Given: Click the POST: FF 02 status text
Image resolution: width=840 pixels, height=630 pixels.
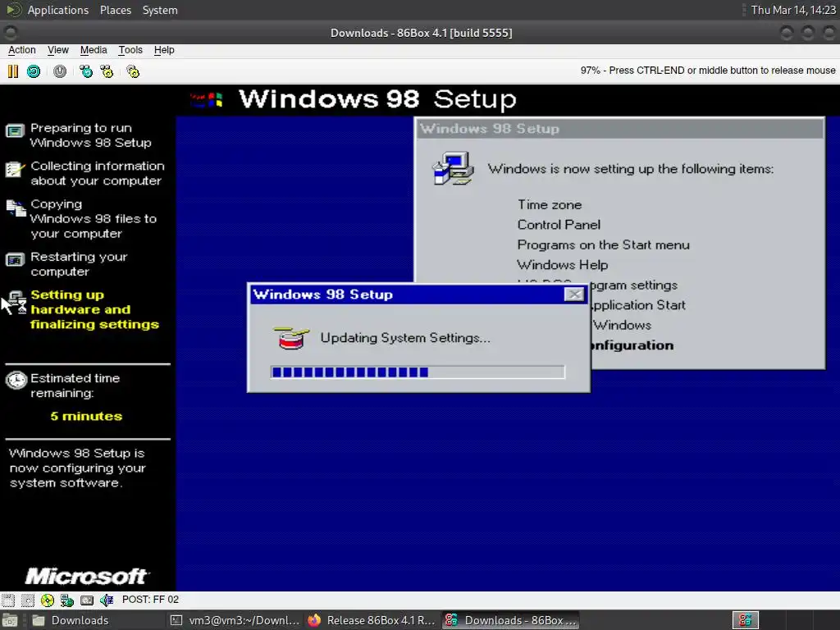Looking at the screenshot, I should (150, 600).
